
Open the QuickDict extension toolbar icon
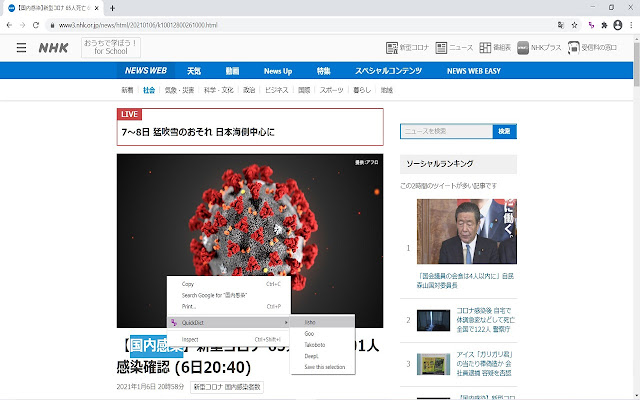[591, 25]
